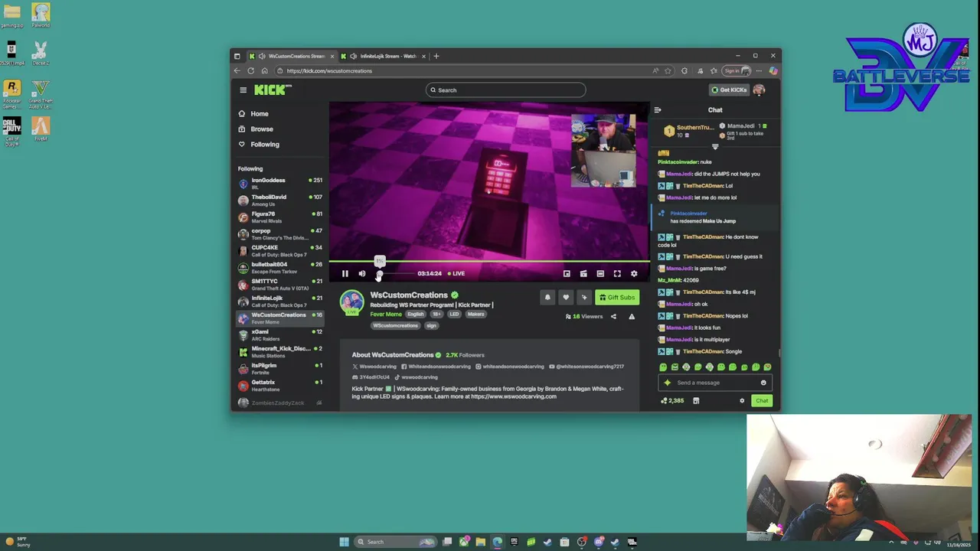Go back in browser

[x=237, y=71]
